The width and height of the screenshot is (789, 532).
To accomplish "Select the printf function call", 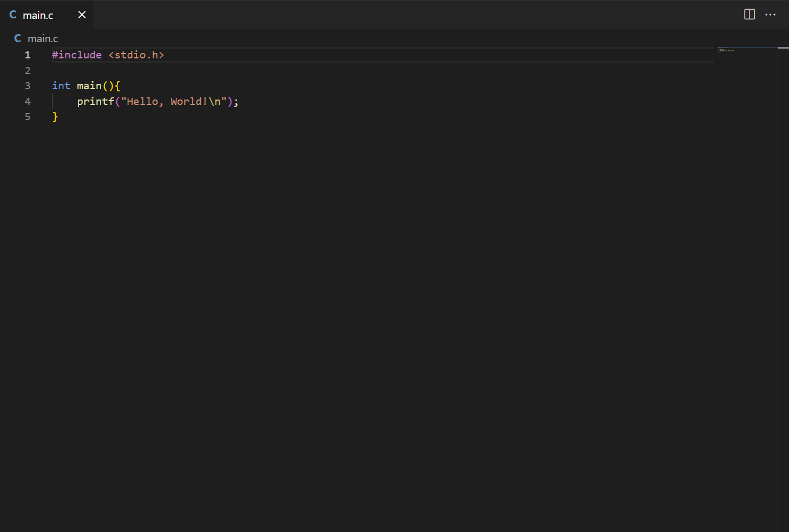I will coord(95,101).
